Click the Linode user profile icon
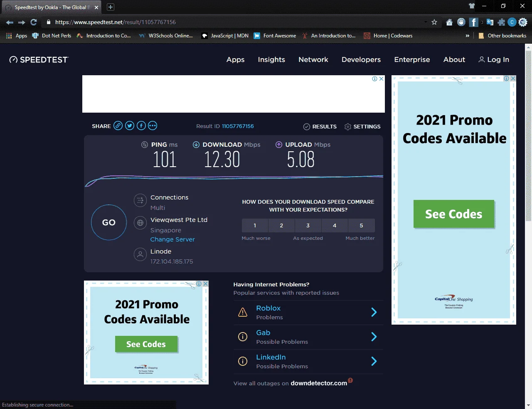532x409 pixels. click(140, 254)
